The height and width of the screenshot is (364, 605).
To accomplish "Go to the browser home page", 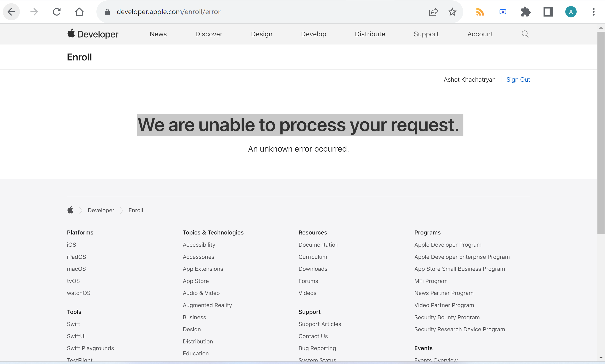I will (x=79, y=12).
